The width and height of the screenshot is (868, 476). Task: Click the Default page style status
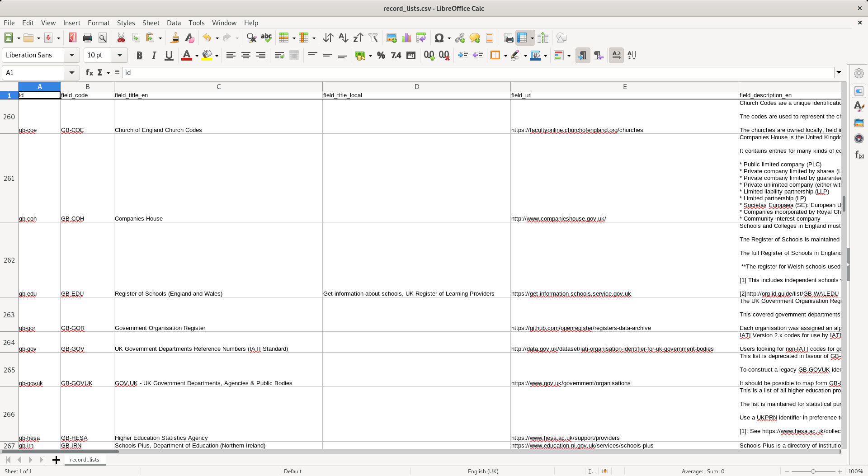(292, 471)
